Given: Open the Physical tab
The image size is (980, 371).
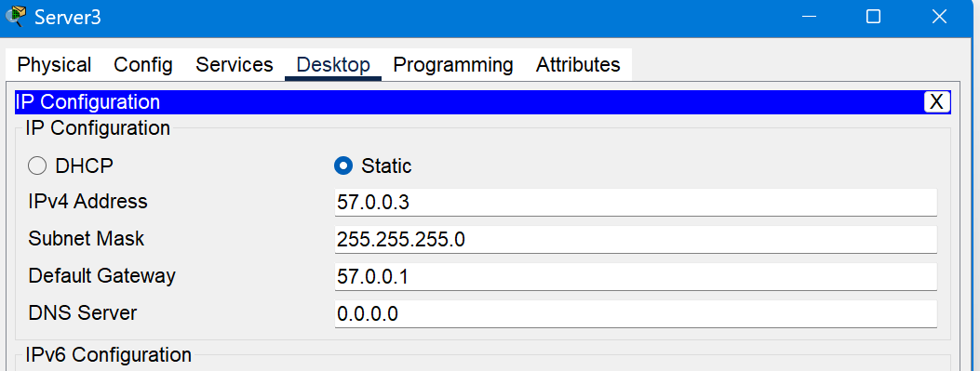Looking at the screenshot, I should (54, 65).
